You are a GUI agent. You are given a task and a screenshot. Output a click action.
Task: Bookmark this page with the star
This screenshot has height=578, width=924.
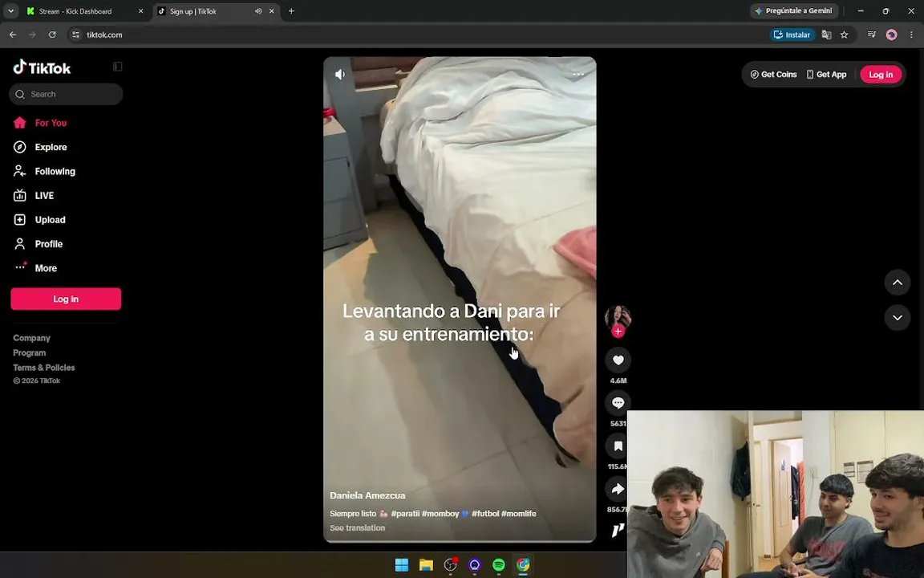pos(844,35)
